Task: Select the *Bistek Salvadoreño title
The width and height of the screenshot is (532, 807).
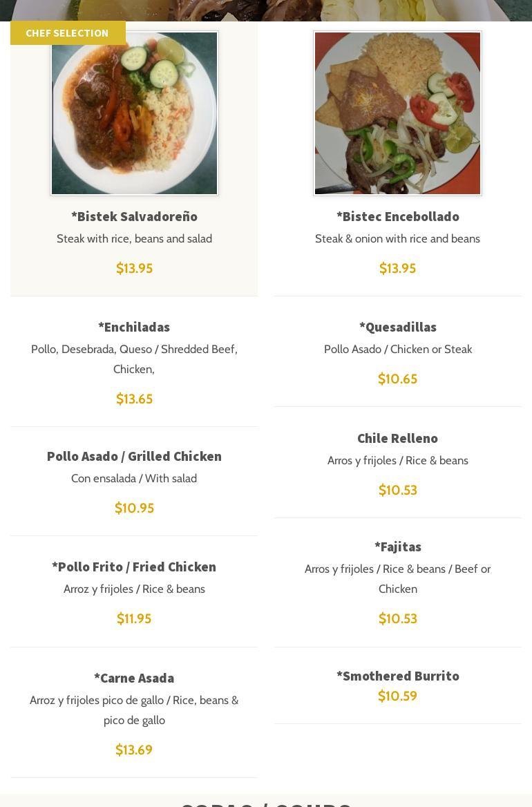Action: coord(134,216)
